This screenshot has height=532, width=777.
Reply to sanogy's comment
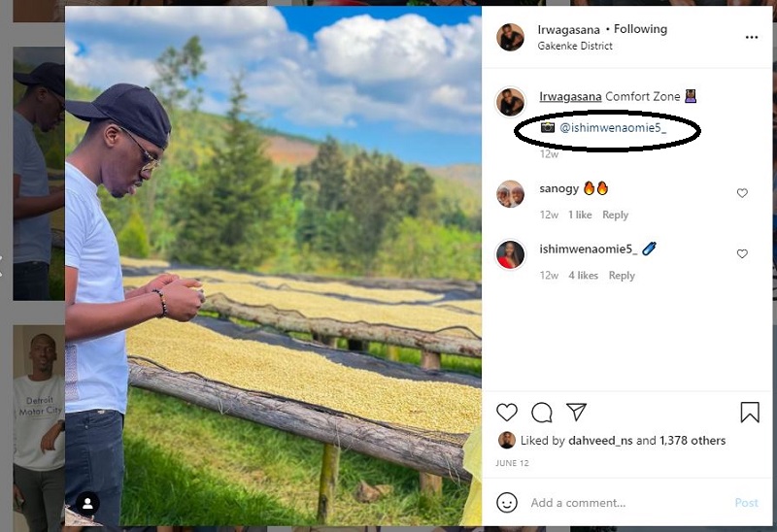pyautogui.click(x=615, y=215)
